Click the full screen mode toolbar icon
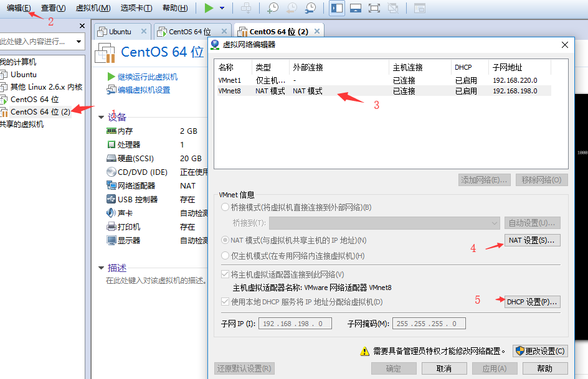The height and width of the screenshot is (379, 588). [374, 8]
